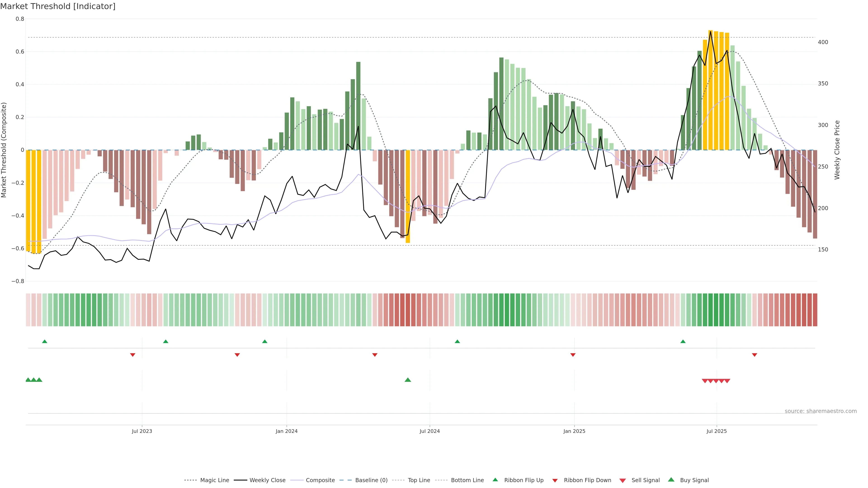Click the Ribbon Flip Down legend triangle icon
This screenshot has height=488, width=868.
click(555, 480)
